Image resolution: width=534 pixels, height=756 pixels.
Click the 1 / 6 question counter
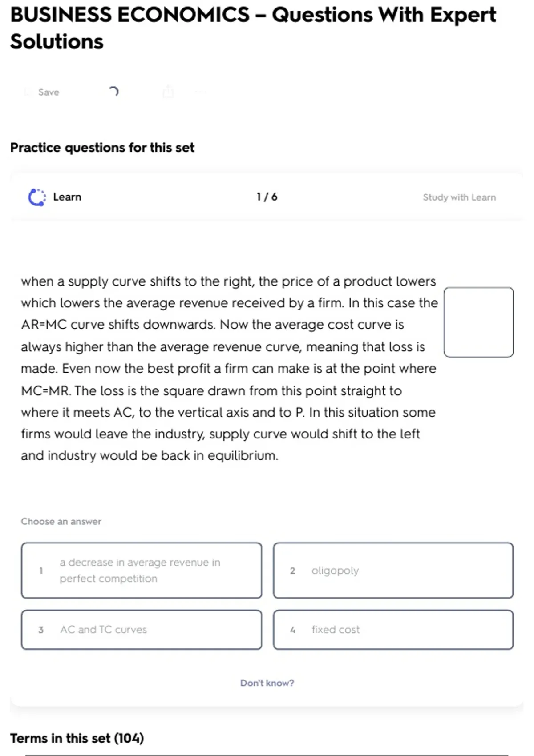pos(267,197)
